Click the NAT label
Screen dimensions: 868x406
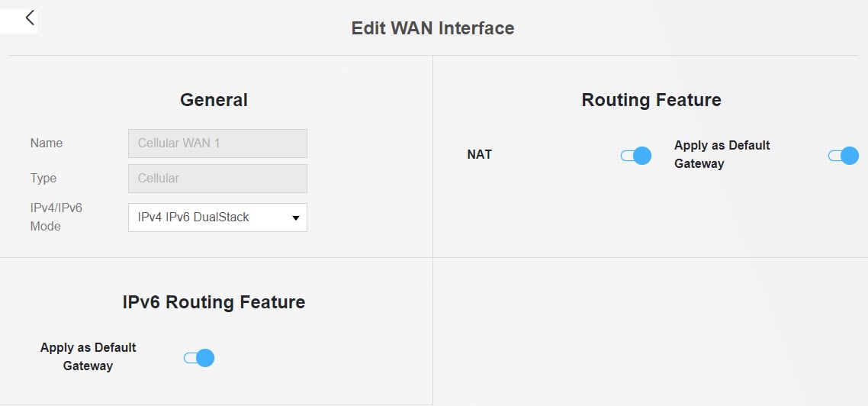tap(480, 154)
